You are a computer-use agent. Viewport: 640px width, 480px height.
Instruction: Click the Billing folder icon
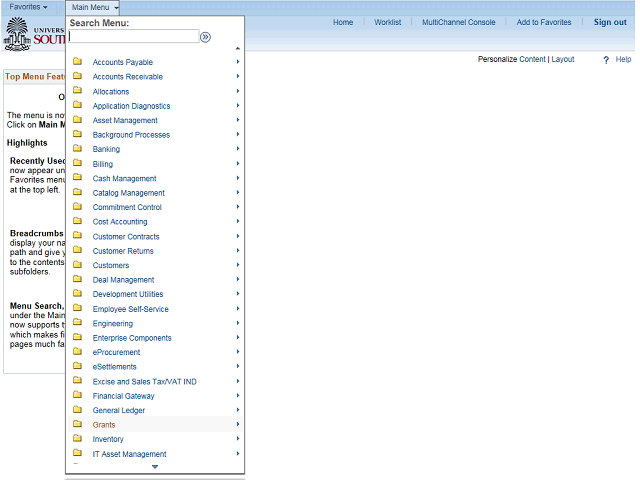78,163
